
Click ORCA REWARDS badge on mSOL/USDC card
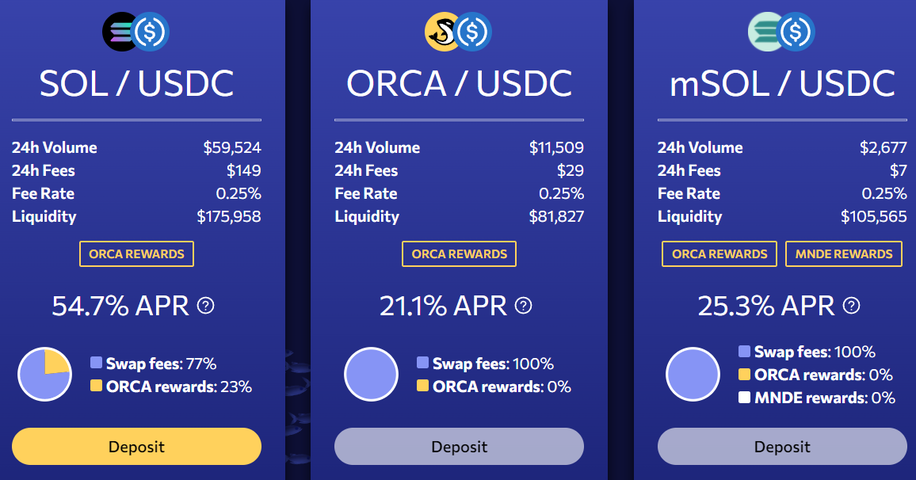tap(720, 254)
